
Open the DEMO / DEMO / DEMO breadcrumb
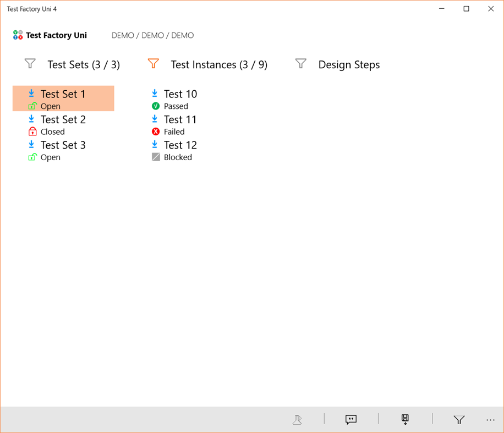tap(152, 35)
